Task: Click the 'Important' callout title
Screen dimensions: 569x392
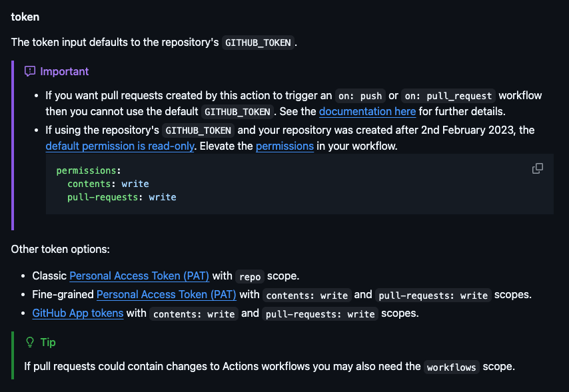Action: point(64,71)
